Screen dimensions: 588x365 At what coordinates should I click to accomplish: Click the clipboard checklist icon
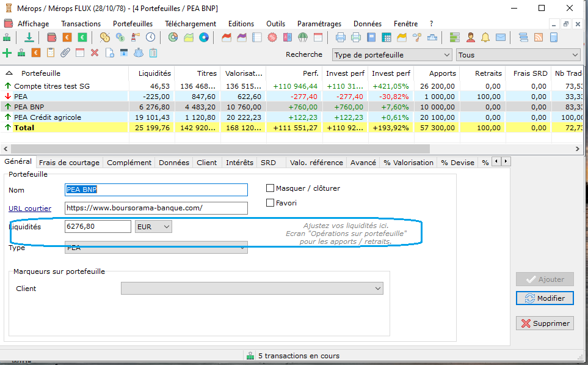[x=153, y=53]
